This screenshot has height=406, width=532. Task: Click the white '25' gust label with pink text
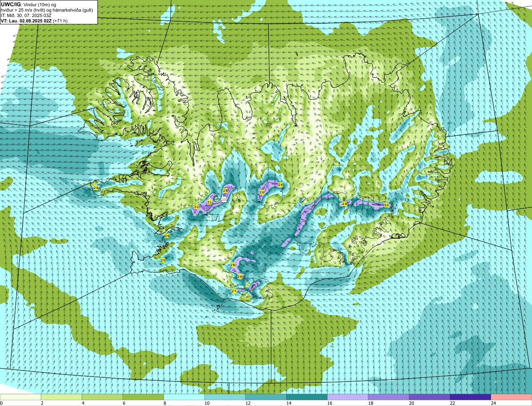224,200
